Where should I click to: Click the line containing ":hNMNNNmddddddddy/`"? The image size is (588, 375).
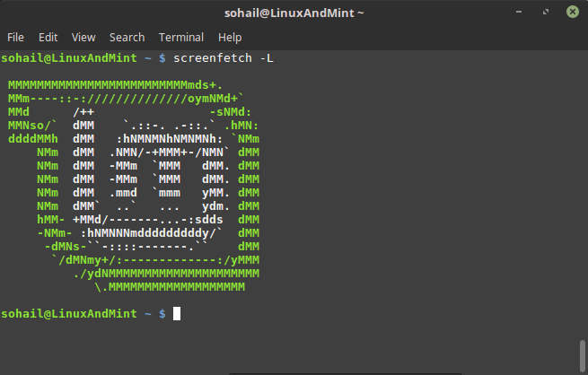click(148, 233)
